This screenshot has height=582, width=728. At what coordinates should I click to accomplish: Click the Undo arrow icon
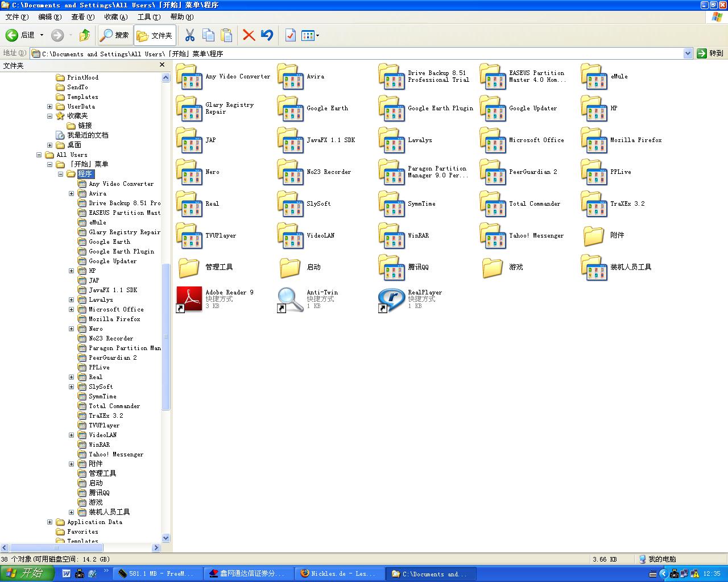267,35
